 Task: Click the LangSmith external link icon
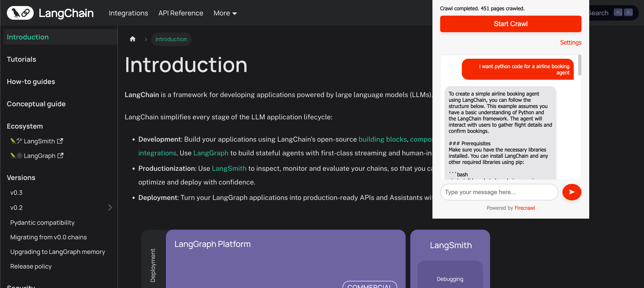click(60, 141)
